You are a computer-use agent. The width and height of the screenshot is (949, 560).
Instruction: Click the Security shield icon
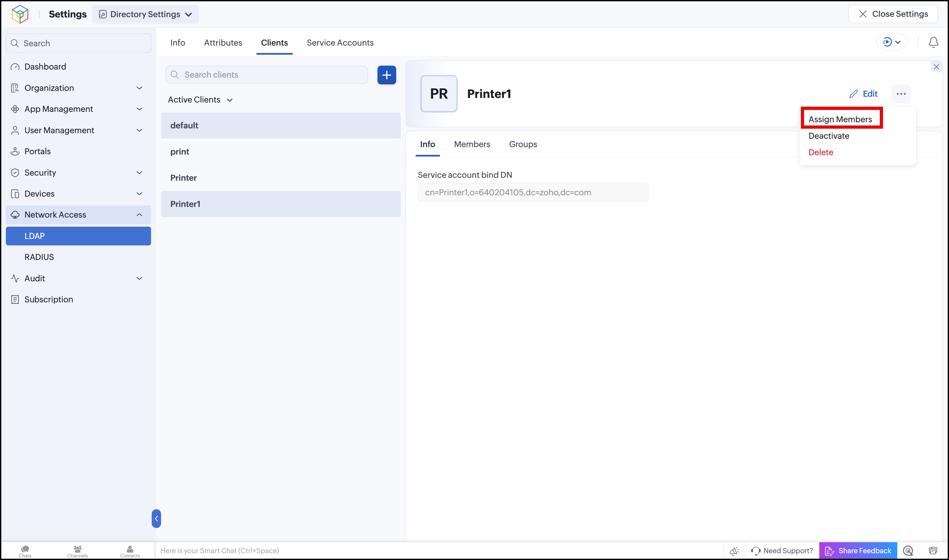coord(15,172)
